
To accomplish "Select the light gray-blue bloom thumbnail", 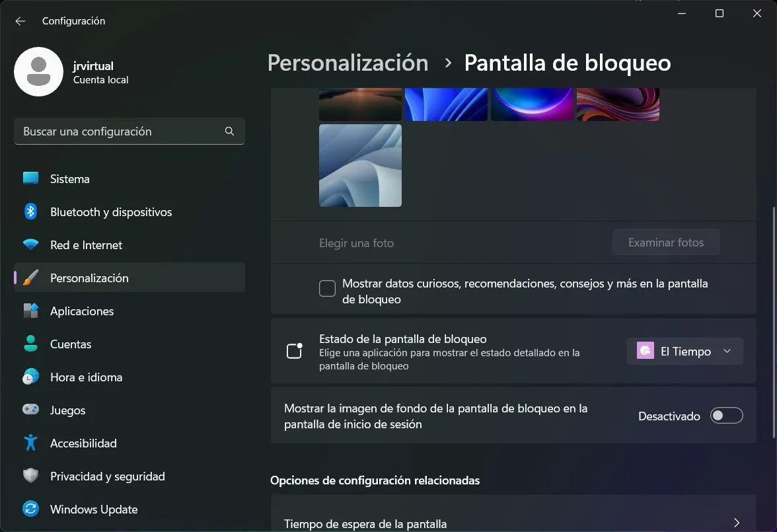I will [360, 166].
